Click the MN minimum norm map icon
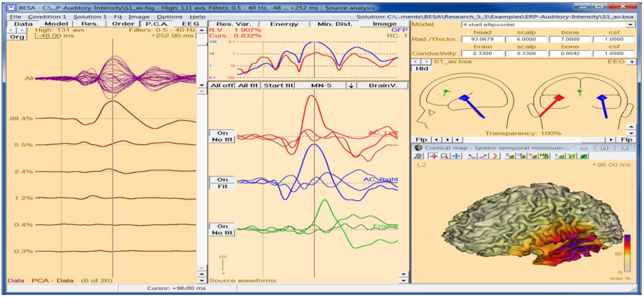The height and width of the screenshot is (298, 644). coord(544,156)
